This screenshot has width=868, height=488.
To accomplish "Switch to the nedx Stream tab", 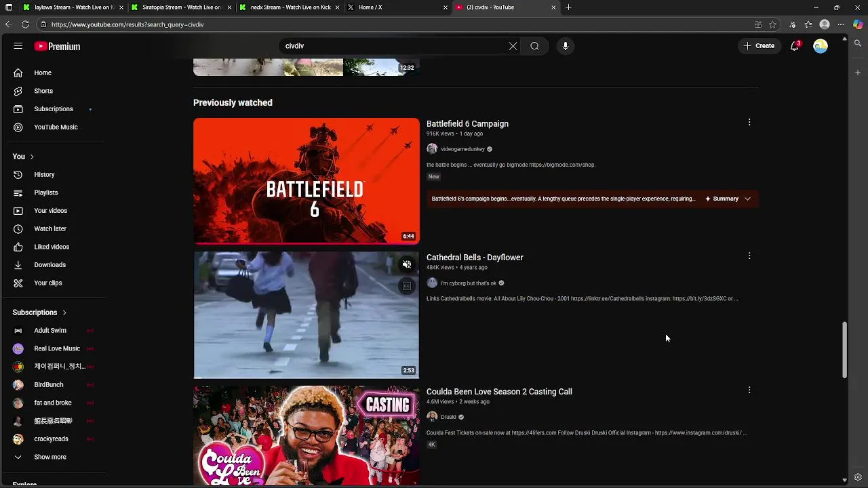I will (x=290, y=7).
